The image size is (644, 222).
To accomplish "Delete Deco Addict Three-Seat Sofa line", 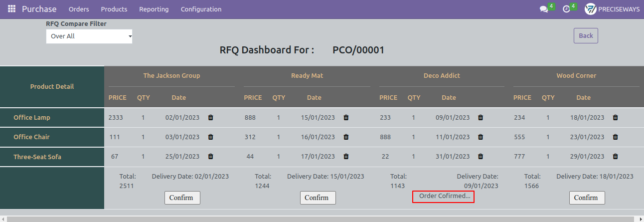I will click(481, 156).
